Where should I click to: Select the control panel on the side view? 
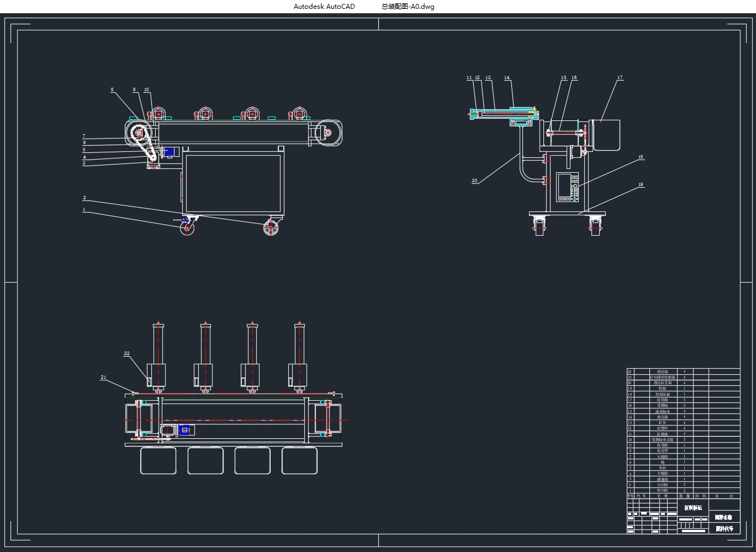pos(567,187)
